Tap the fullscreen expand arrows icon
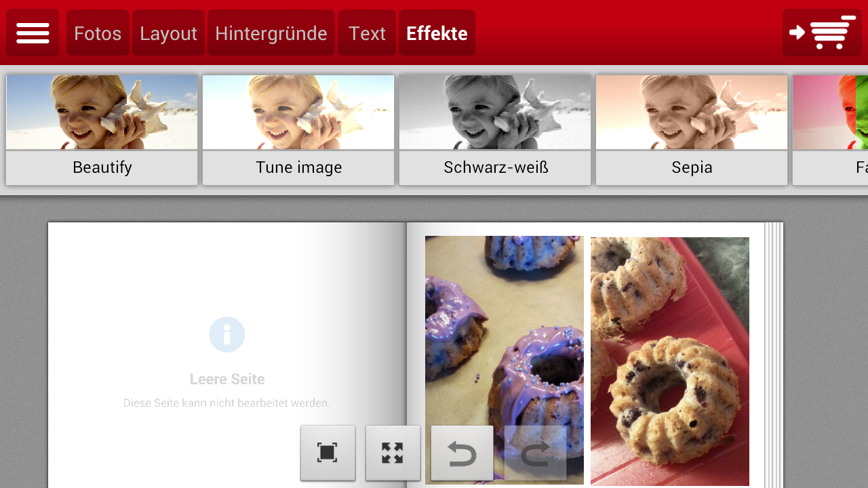Screen dimensions: 868x488 [x=393, y=453]
